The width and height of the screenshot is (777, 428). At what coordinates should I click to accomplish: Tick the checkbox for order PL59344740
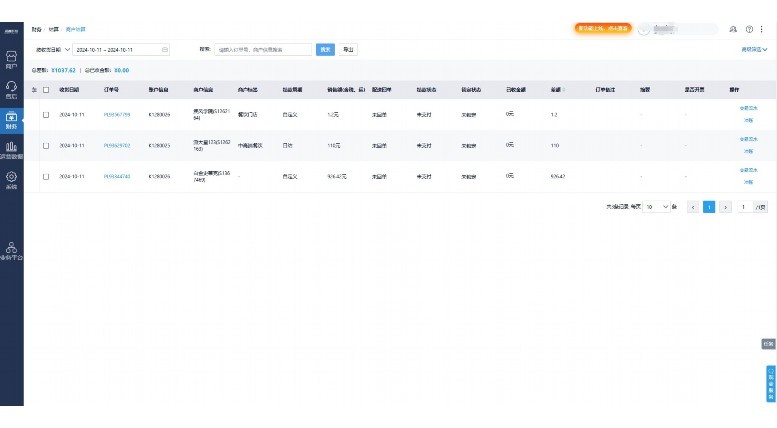46,176
